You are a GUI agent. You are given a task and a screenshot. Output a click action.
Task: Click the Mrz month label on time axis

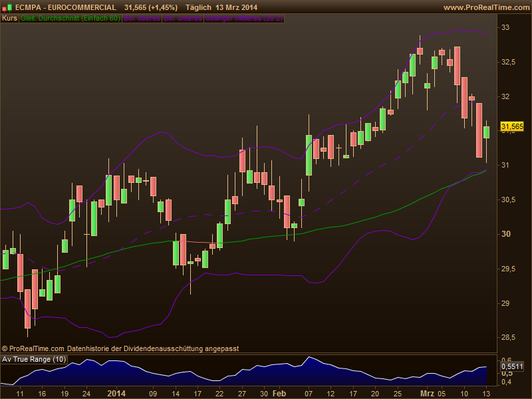point(427,394)
